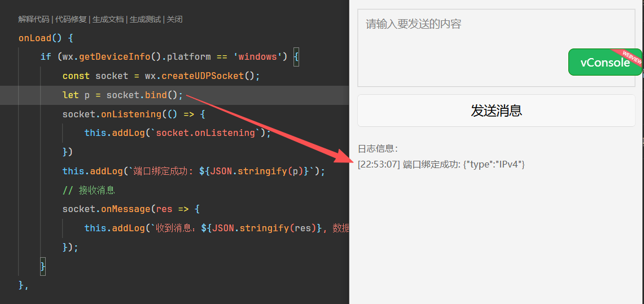Click the 发送消息 button
This screenshot has width=644, height=304.
tap(496, 111)
